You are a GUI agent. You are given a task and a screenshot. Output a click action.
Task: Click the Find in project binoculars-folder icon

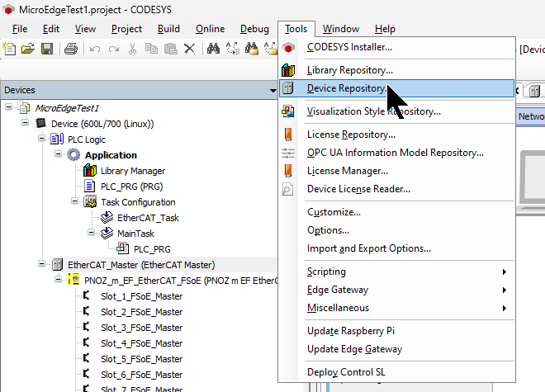pos(252,48)
